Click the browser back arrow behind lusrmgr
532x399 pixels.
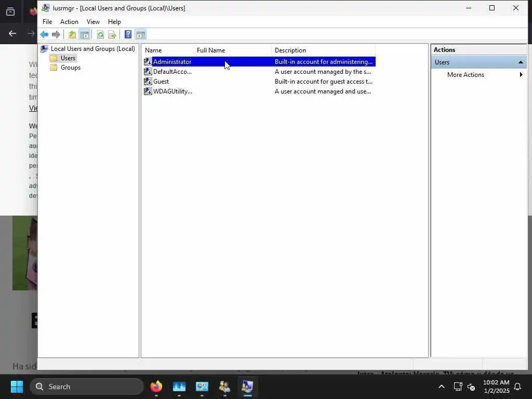[12, 33]
